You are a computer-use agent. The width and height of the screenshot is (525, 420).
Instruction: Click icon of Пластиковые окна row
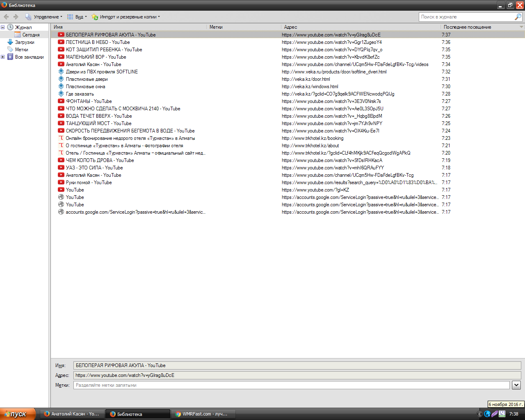[x=61, y=87]
